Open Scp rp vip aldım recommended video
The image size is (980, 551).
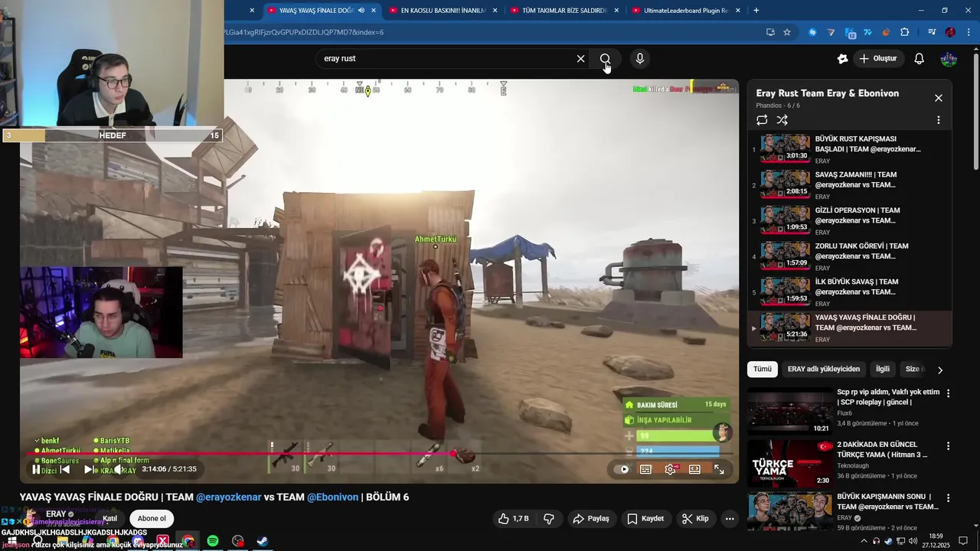click(790, 411)
